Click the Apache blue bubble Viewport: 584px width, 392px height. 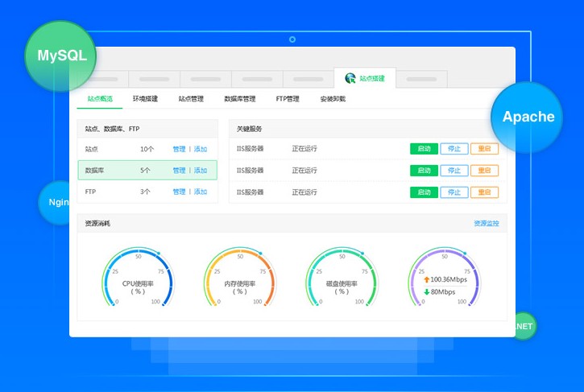click(528, 117)
